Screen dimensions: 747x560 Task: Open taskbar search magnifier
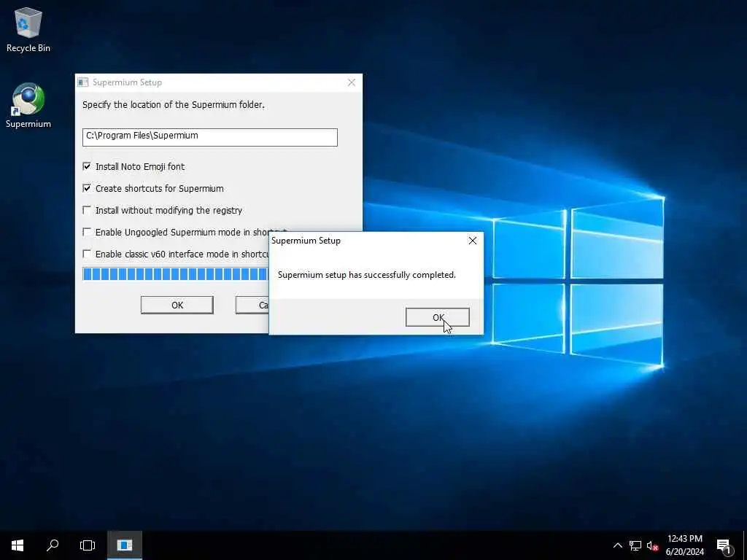coord(53,545)
